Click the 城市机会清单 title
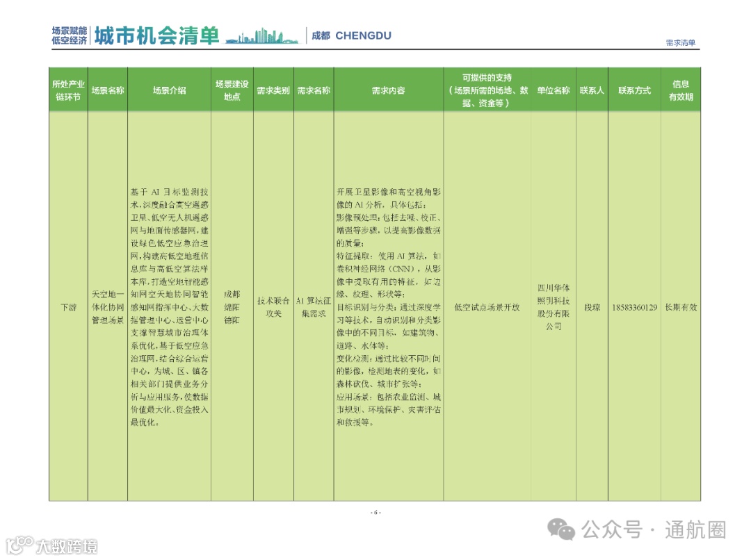The image size is (751, 560). tap(156, 35)
